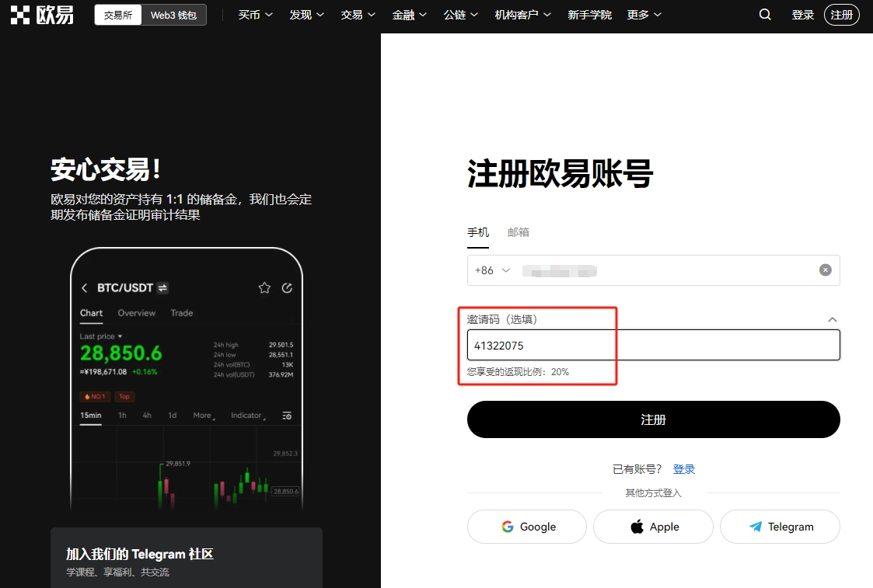Click the +0.16% change value
This screenshot has height=588, width=873.
click(145, 371)
